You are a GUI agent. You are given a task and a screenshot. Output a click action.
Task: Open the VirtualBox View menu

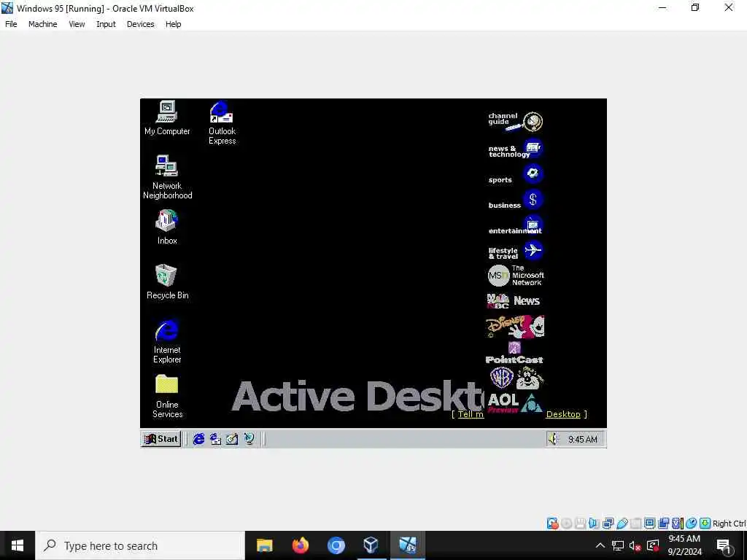pyautogui.click(x=77, y=24)
